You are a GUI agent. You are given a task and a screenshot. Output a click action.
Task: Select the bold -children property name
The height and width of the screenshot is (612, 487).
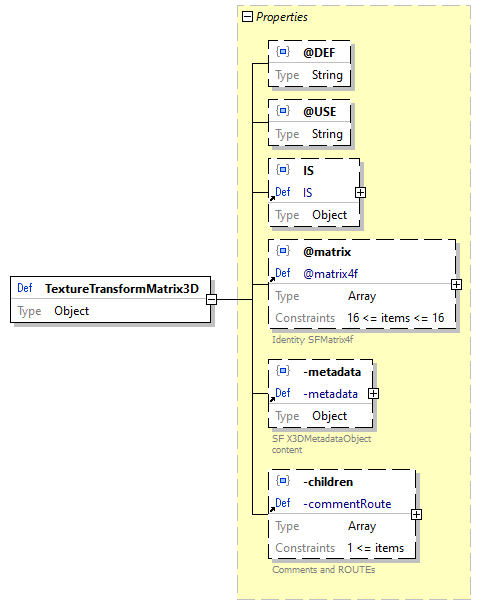click(328, 482)
